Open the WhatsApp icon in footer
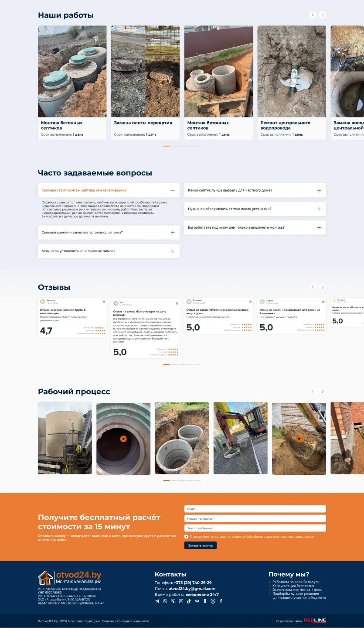The height and width of the screenshot is (628, 364). [165, 601]
